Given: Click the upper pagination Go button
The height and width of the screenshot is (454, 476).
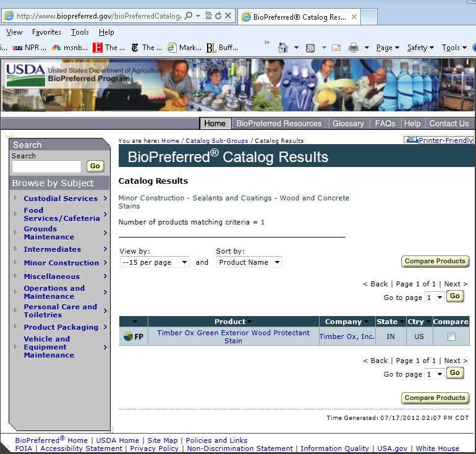Looking at the screenshot, I should pos(455,296).
